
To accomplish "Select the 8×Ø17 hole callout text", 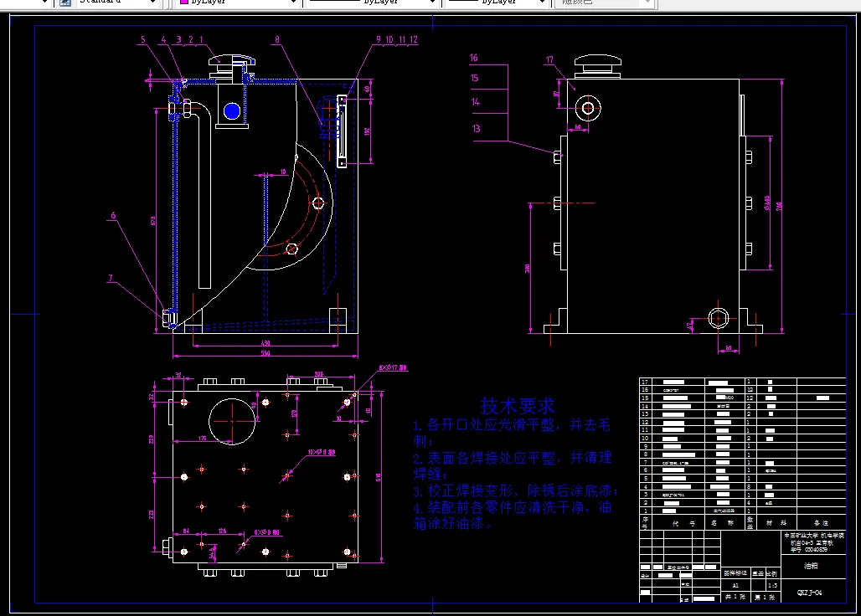I will (393, 367).
